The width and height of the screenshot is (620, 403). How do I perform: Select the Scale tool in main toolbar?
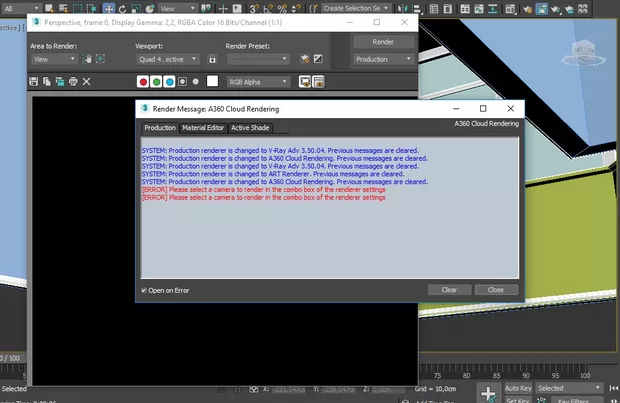tap(136, 8)
